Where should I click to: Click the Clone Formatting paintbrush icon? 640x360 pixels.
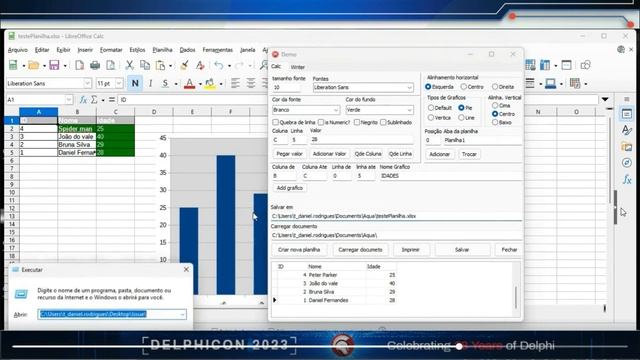point(184,65)
